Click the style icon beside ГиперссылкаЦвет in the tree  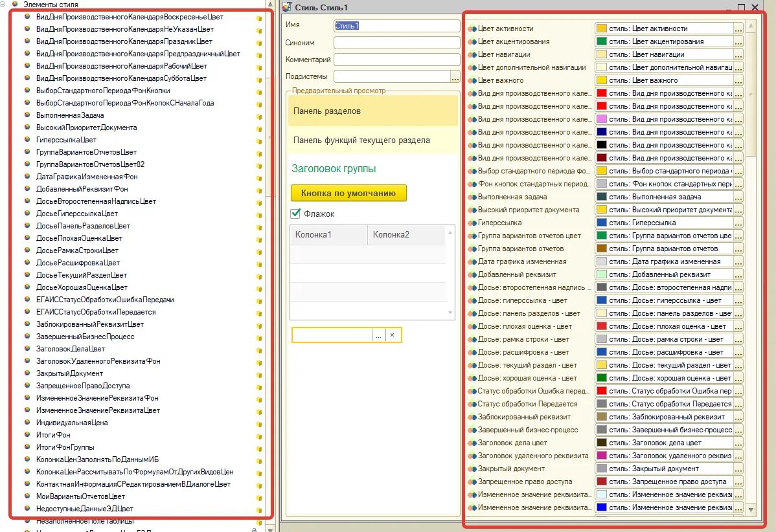coord(27,139)
